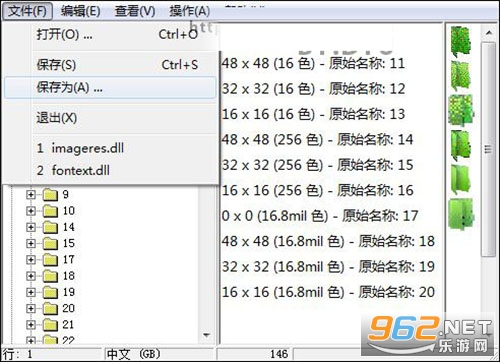
Task: Choose 保存为(A) from File menu
Action: [110, 88]
